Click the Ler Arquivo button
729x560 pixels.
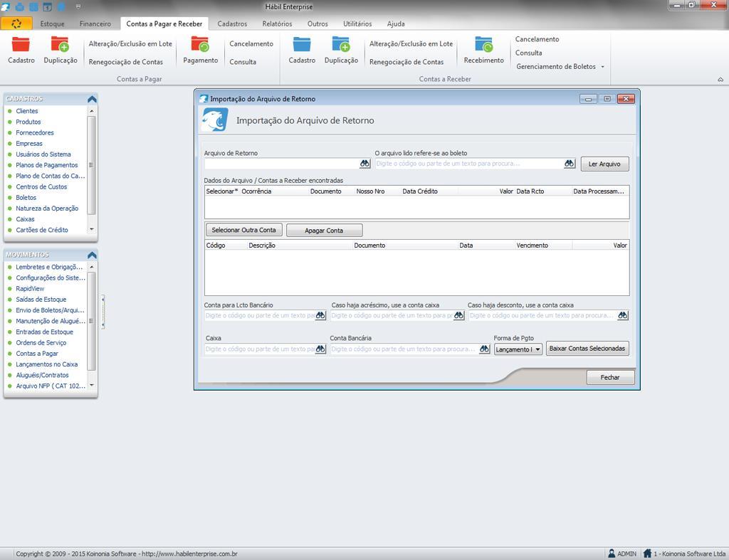click(604, 164)
